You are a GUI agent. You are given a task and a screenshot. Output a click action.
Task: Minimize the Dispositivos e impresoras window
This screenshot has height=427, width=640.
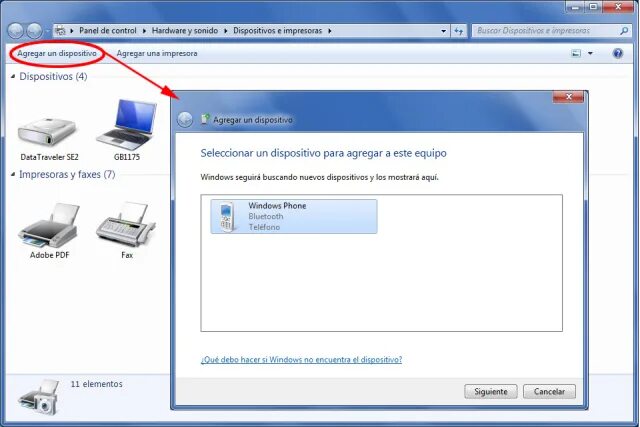[x=576, y=6]
